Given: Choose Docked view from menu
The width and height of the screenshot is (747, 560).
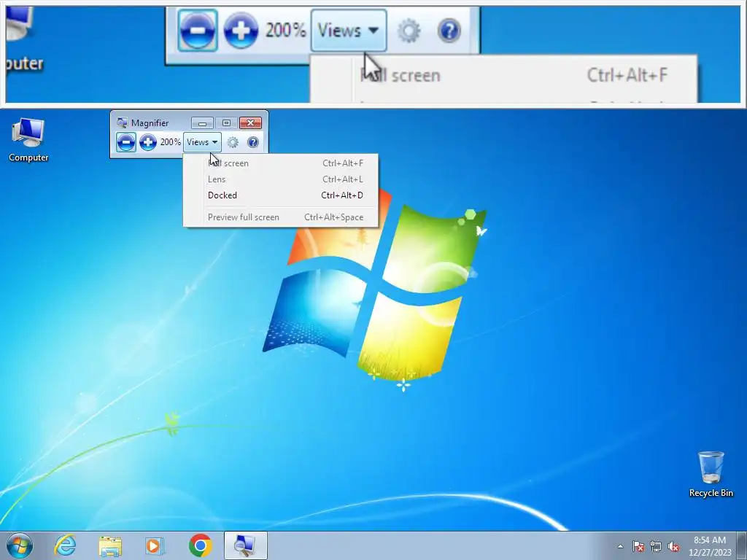Looking at the screenshot, I should coord(281,195).
